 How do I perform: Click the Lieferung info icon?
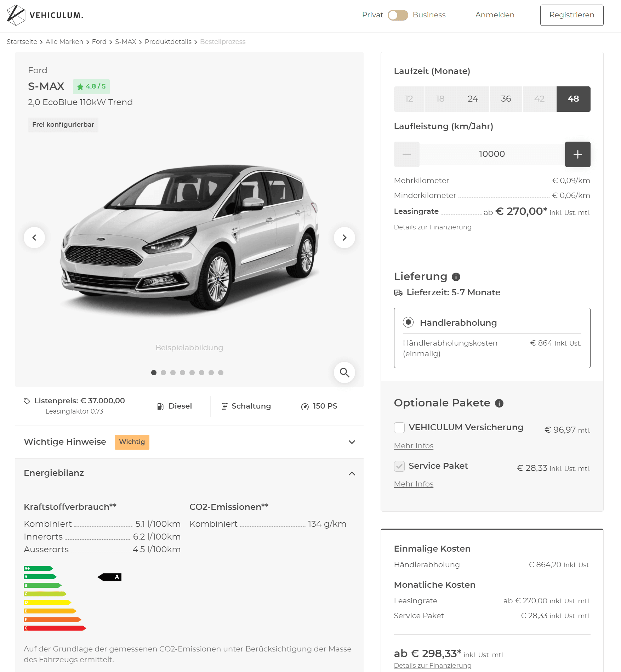(x=456, y=277)
